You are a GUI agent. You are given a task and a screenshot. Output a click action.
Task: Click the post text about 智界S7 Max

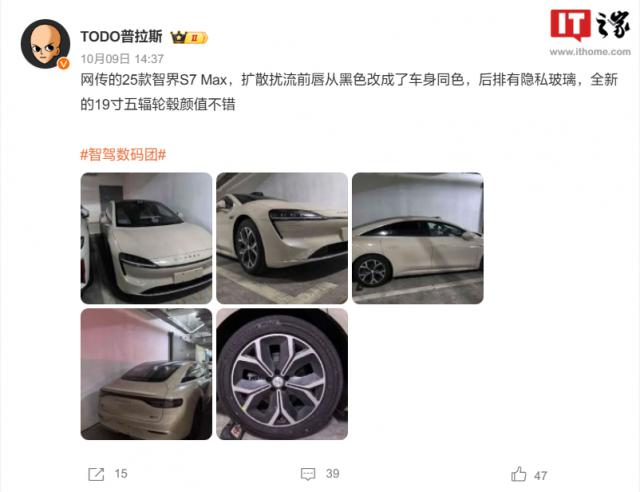[x=349, y=92]
